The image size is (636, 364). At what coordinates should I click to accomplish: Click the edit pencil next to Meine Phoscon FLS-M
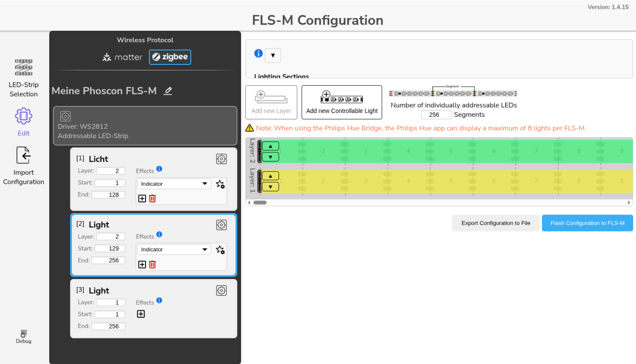pyautogui.click(x=167, y=91)
